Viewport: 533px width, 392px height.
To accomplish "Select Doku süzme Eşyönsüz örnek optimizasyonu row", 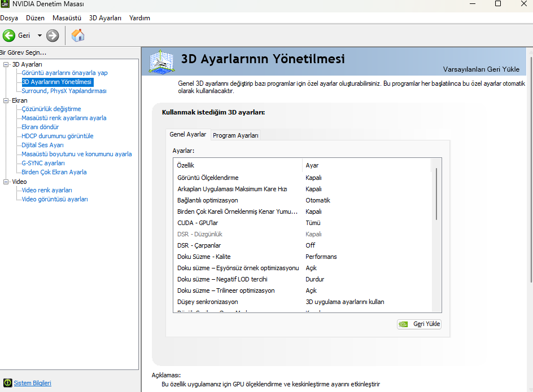I will [x=303, y=268].
